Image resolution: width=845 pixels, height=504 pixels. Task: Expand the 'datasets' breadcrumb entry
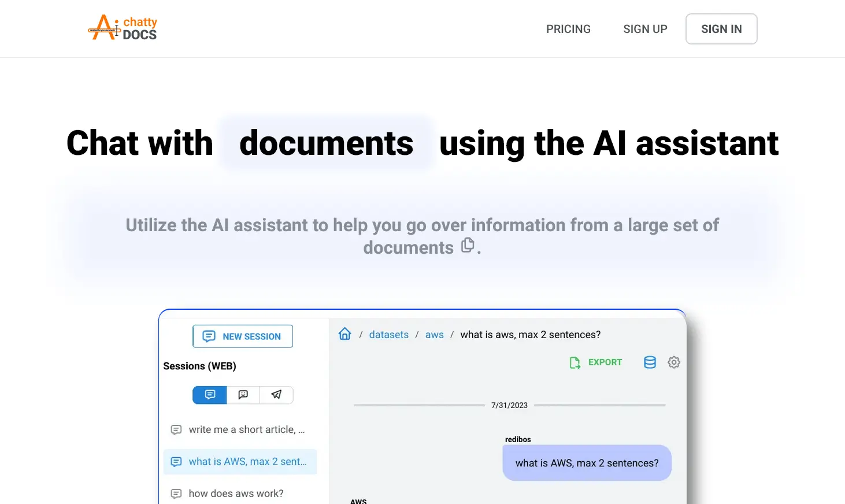coord(388,334)
